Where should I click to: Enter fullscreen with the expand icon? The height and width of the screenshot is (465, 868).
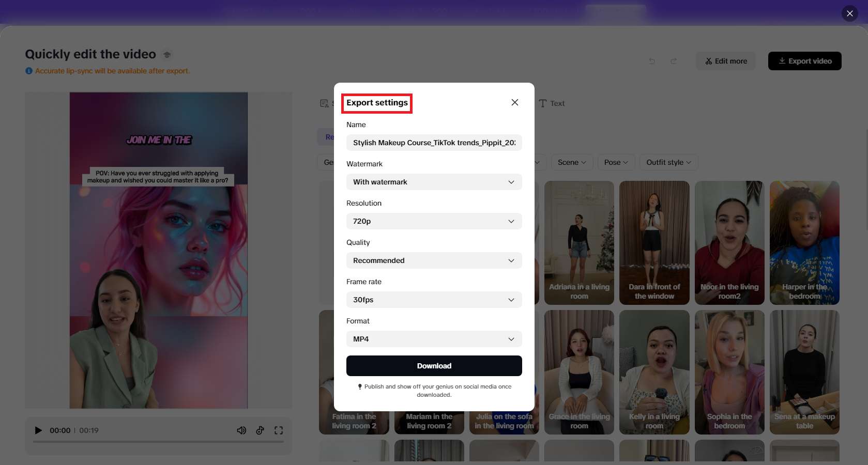(279, 430)
